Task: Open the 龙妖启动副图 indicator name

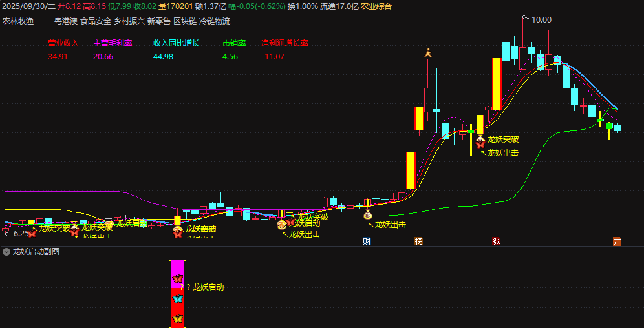Action: (36, 252)
